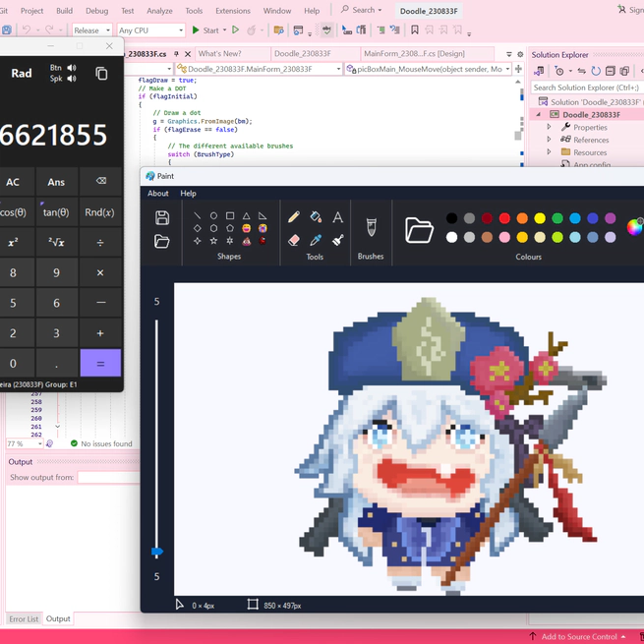Select the Right-angle triangle shape in Paint
This screenshot has height=644, width=644.
[x=263, y=215]
